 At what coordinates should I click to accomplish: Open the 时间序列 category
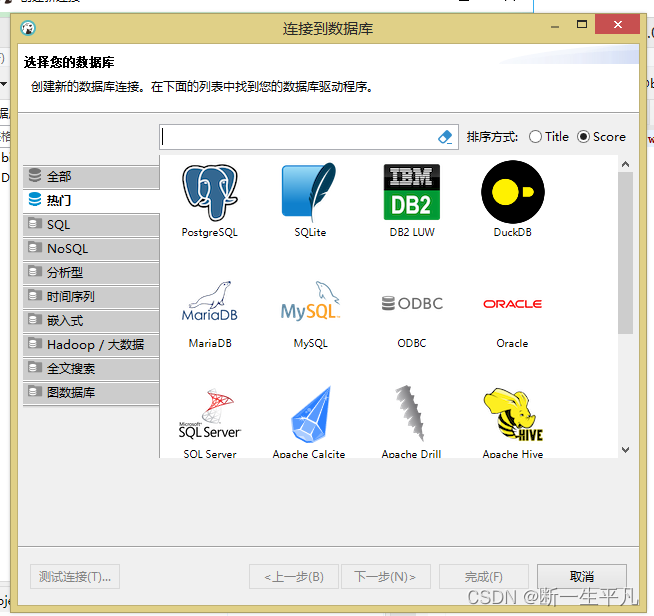(91, 297)
